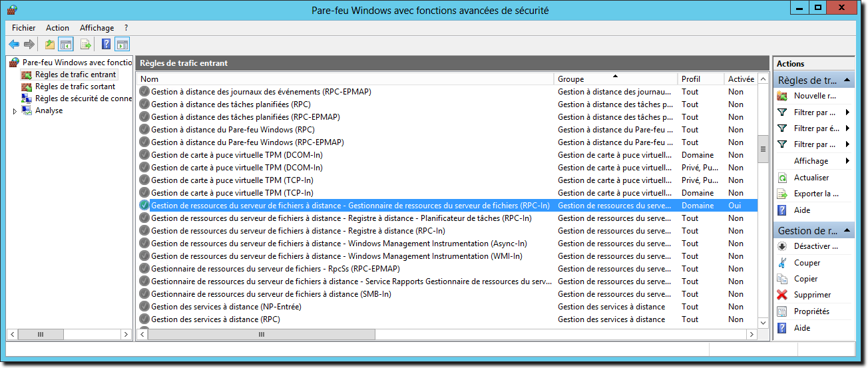Open the ? help menu
Screen dimensions: 868x368
(126, 28)
